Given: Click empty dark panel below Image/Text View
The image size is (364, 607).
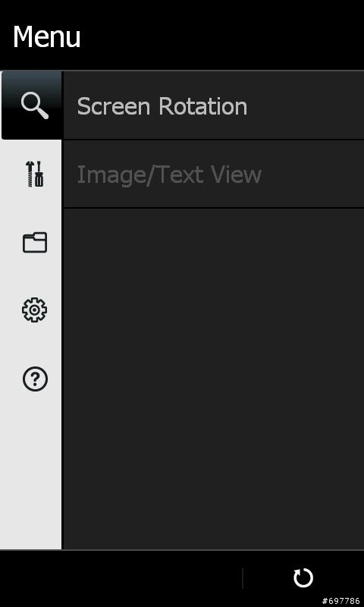Looking at the screenshot, I should (x=214, y=379).
